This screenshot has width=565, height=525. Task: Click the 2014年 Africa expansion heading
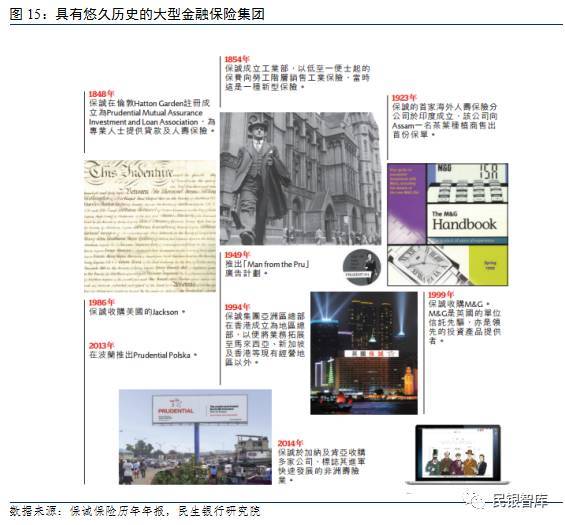click(x=290, y=443)
